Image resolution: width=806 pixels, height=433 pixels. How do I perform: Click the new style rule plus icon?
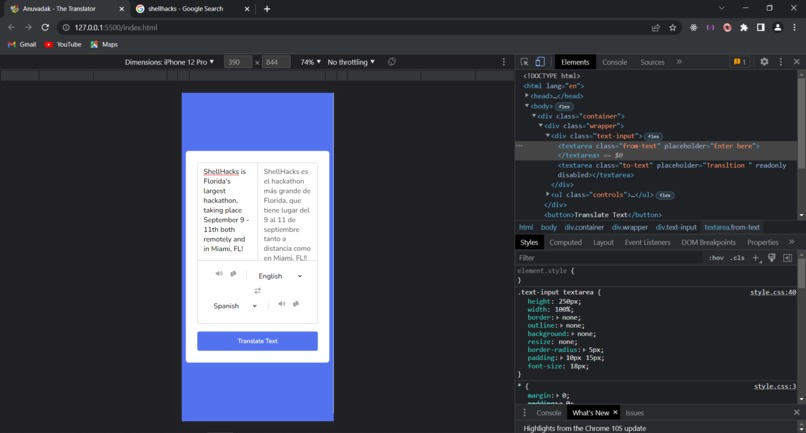point(756,258)
